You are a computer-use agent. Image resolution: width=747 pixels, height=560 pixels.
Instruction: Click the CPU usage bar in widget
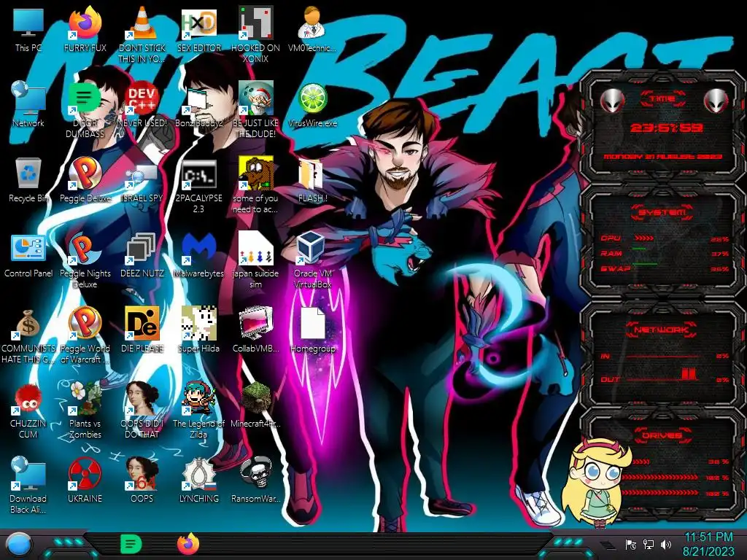click(645, 238)
